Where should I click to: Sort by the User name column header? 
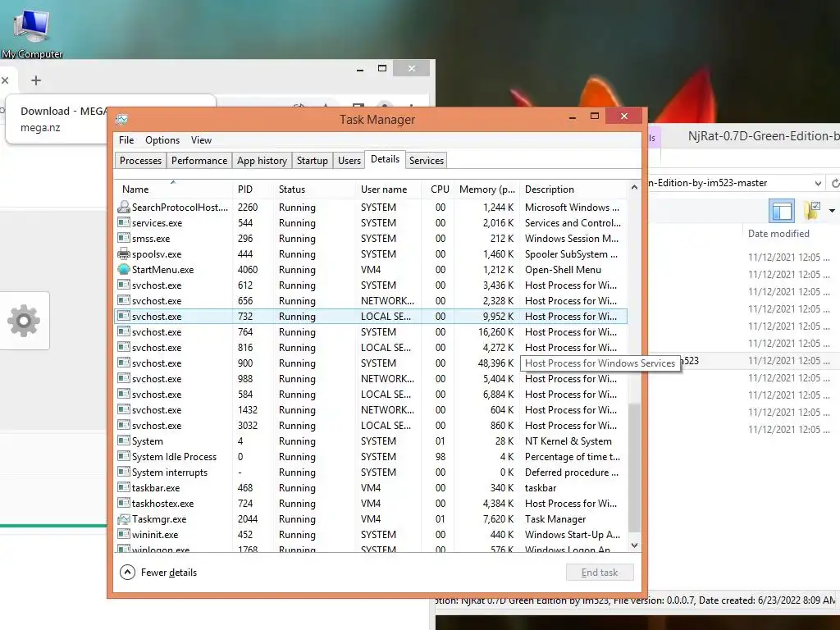coord(388,189)
